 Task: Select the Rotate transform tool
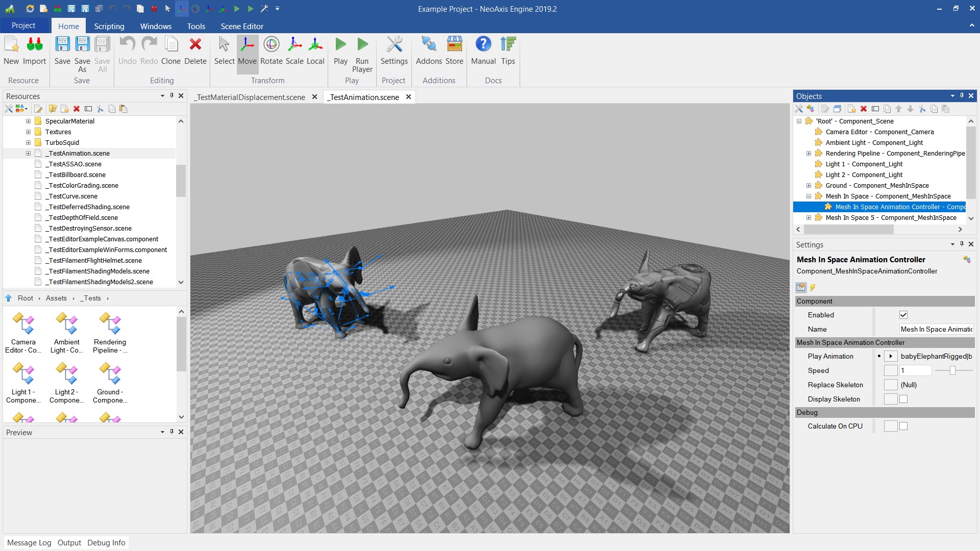(x=271, y=51)
